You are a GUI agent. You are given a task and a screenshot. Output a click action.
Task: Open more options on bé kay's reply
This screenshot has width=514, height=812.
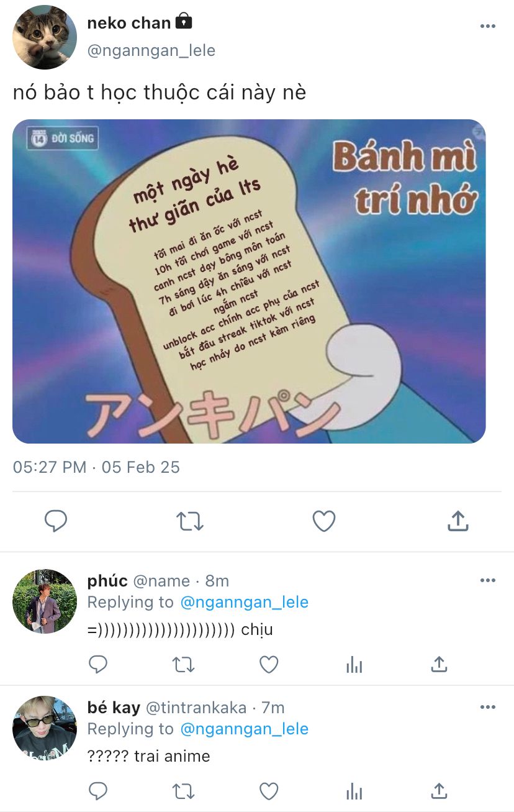(488, 707)
